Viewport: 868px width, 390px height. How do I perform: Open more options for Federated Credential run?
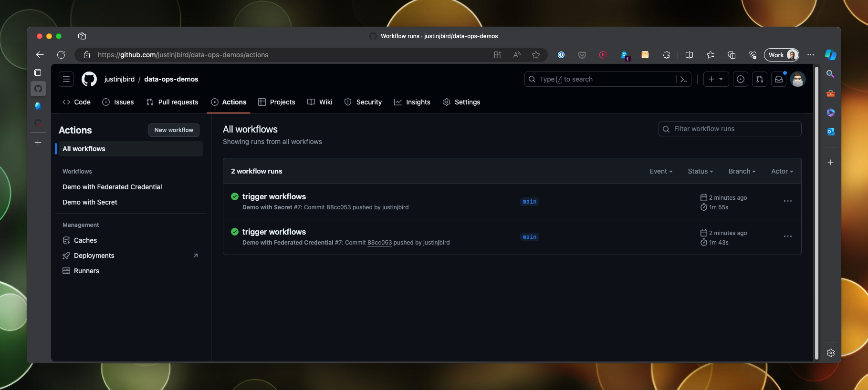[x=788, y=236]
